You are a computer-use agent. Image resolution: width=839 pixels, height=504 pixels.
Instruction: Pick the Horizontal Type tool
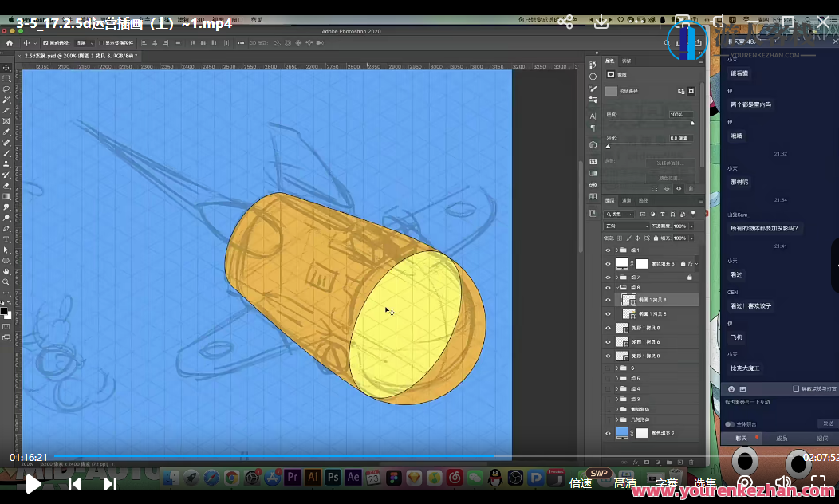tap(6, 239)
